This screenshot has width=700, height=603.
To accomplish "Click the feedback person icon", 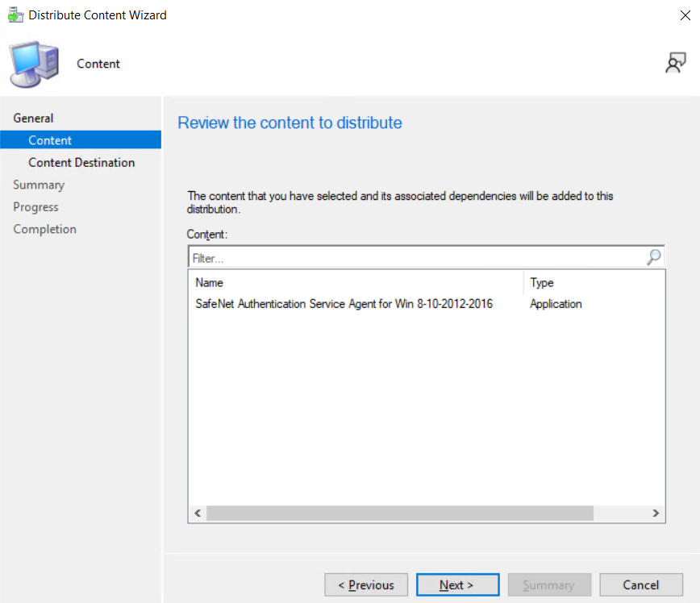I will tap(676, 63).
